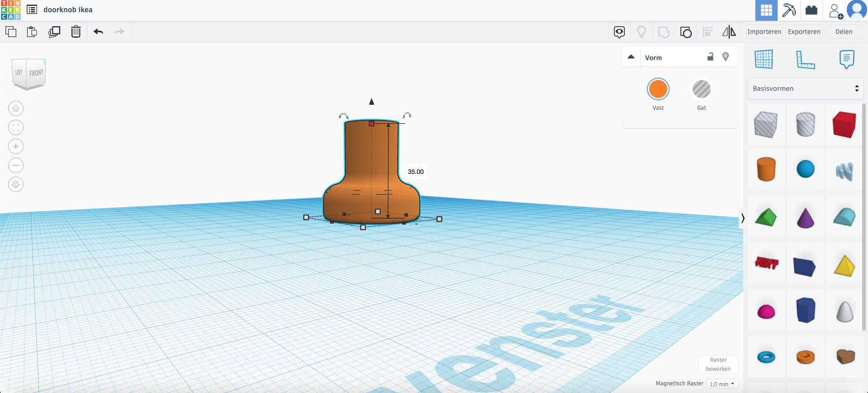868x393 pixels.
Task: Click the Importeren button
Action: pos(764,32)
